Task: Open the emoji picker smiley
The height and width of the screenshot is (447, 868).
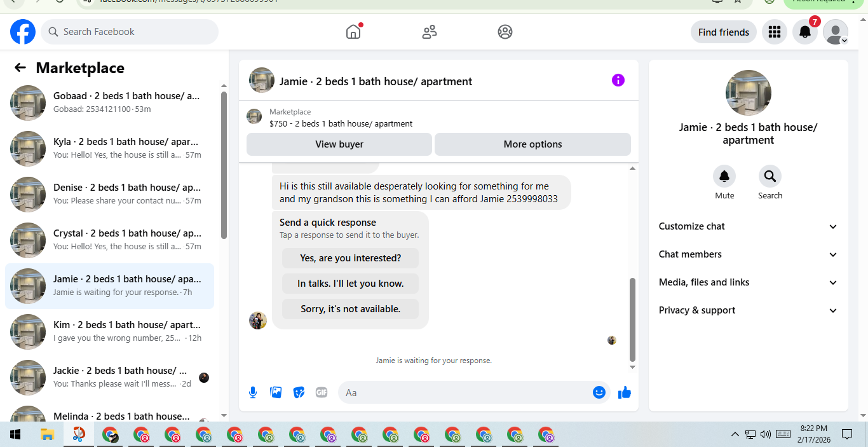Action: [599, 392]
